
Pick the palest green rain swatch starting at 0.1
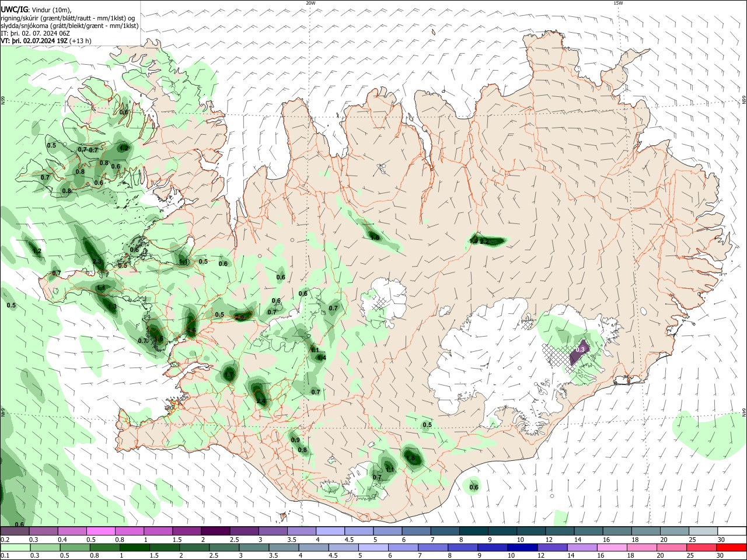coord(15,547)
